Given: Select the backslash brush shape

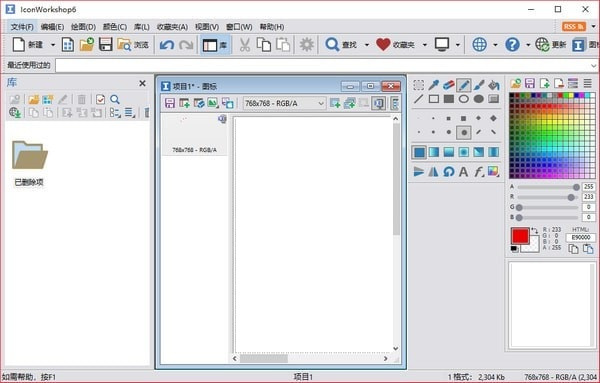Looking at the screenshot, I should click(494, 132).
